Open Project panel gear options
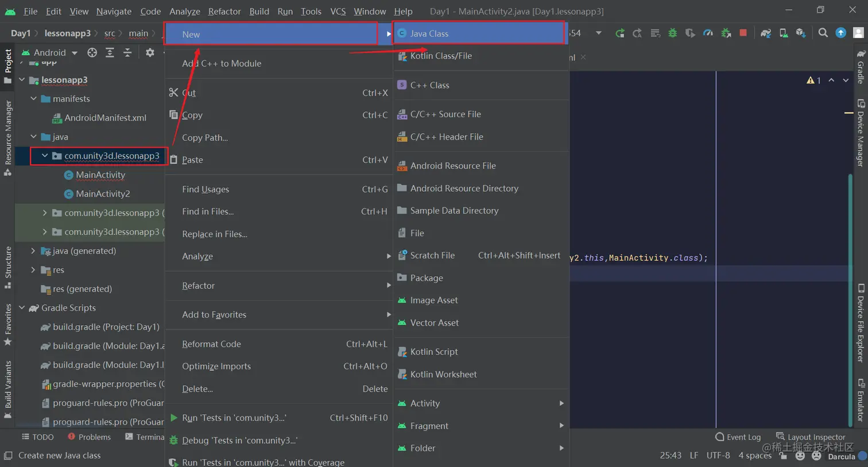Screen dimensions: 868x467 [150, 52]
